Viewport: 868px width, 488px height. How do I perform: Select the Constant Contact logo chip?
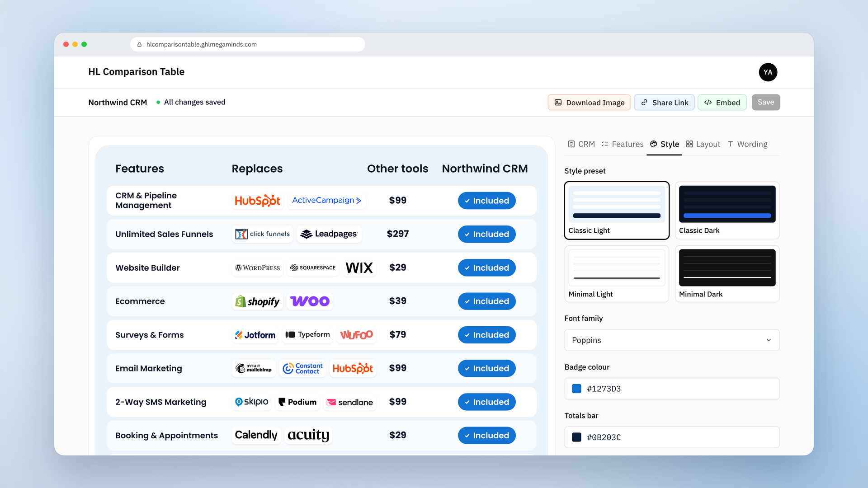point(303,368)
